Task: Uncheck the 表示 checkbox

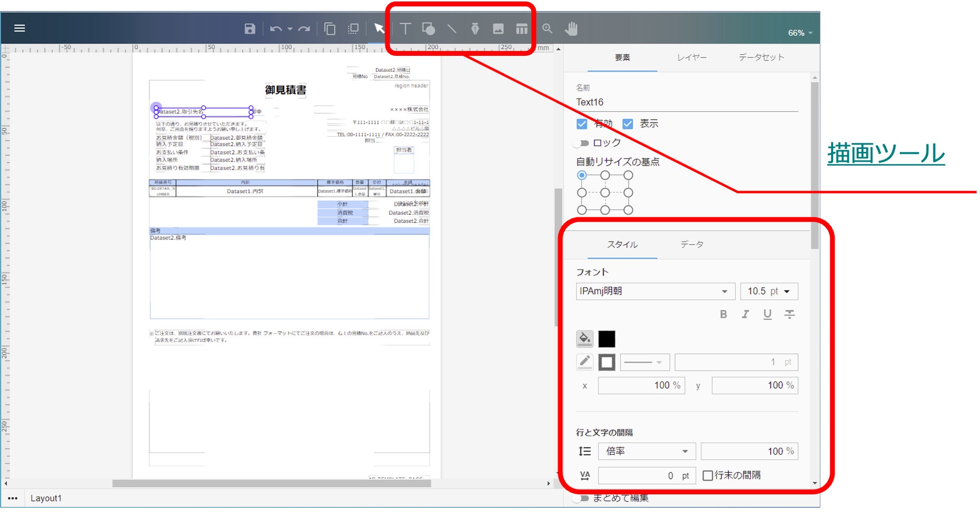Action: coord(628,124)
